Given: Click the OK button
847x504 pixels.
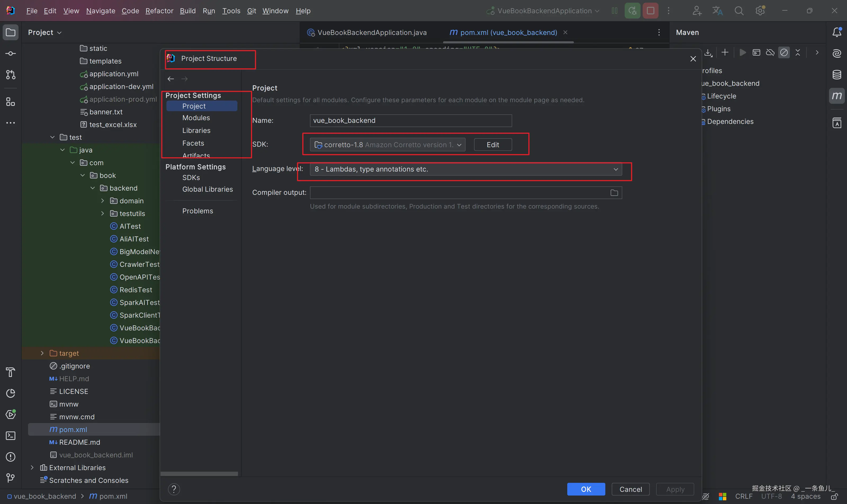Looking at the screenshot, I should 586,489.
